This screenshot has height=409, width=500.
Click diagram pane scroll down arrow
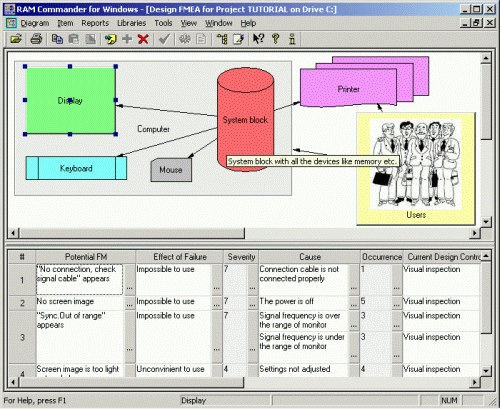pos(486,222)
